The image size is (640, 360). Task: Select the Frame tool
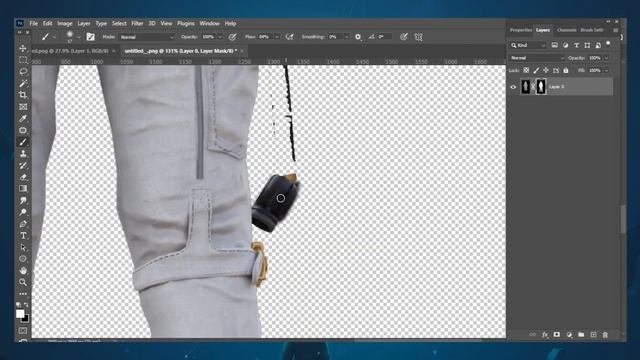(x=23, y=107)
